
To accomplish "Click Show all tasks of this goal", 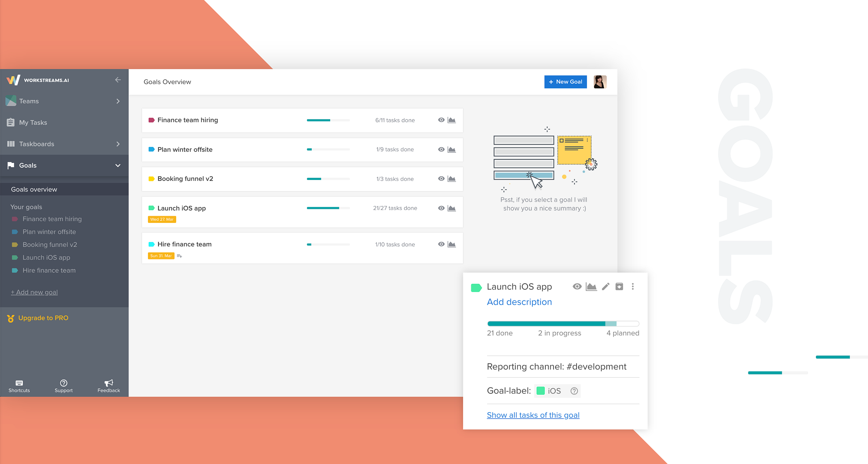I will pos(533,415).
